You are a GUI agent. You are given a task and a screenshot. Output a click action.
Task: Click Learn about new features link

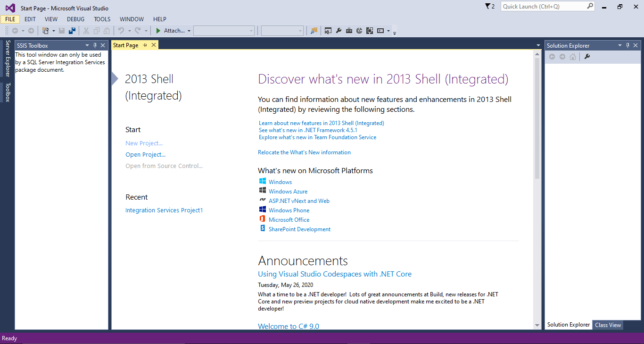322,123
